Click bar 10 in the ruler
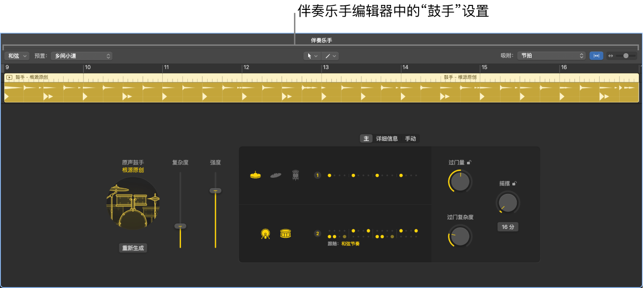The height and width of the screenshot is (288, 644). pyautogui.click(x=88, y=67)
